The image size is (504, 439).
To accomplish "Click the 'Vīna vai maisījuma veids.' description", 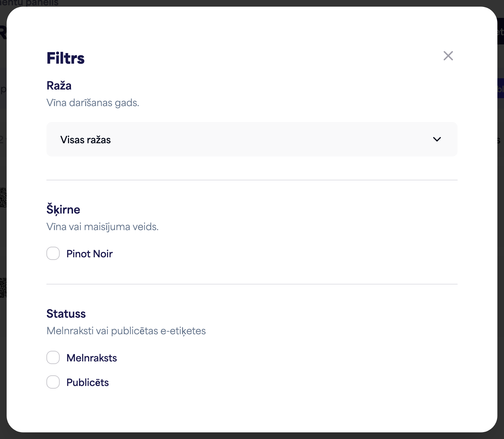I will (102, 227).
